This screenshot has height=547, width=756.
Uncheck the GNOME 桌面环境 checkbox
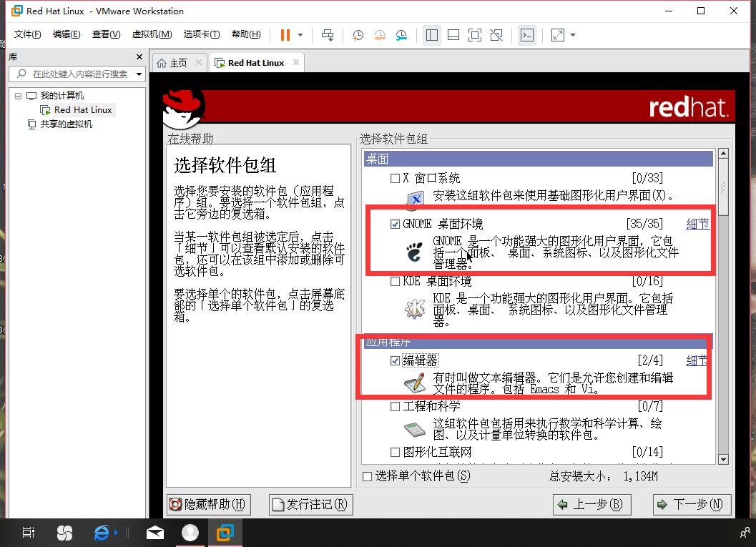click(x=395, y=224)
